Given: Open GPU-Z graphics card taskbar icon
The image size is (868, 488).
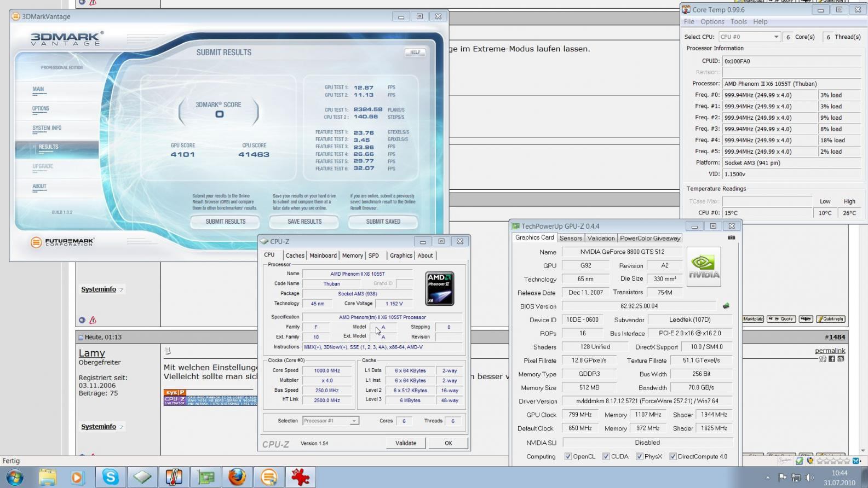Looking at the screenshot, I should coord(206,477).
